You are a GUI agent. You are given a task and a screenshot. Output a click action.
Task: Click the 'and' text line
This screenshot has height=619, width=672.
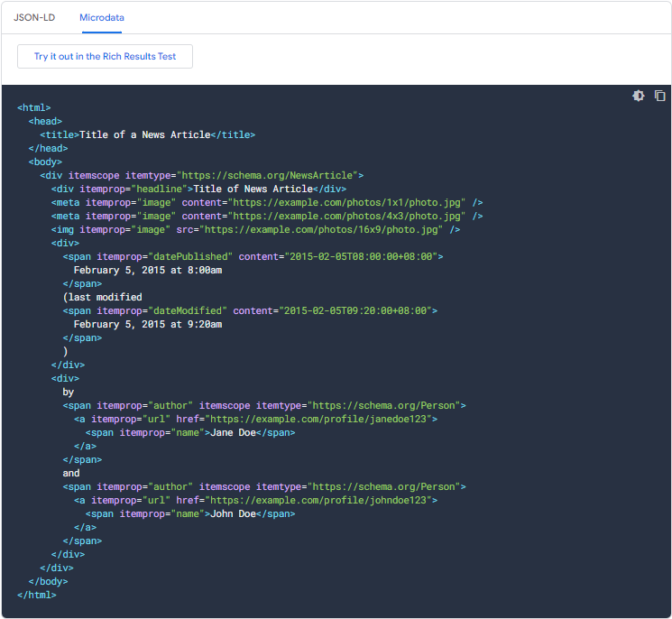pyautogui.click(x=71, y=473)
